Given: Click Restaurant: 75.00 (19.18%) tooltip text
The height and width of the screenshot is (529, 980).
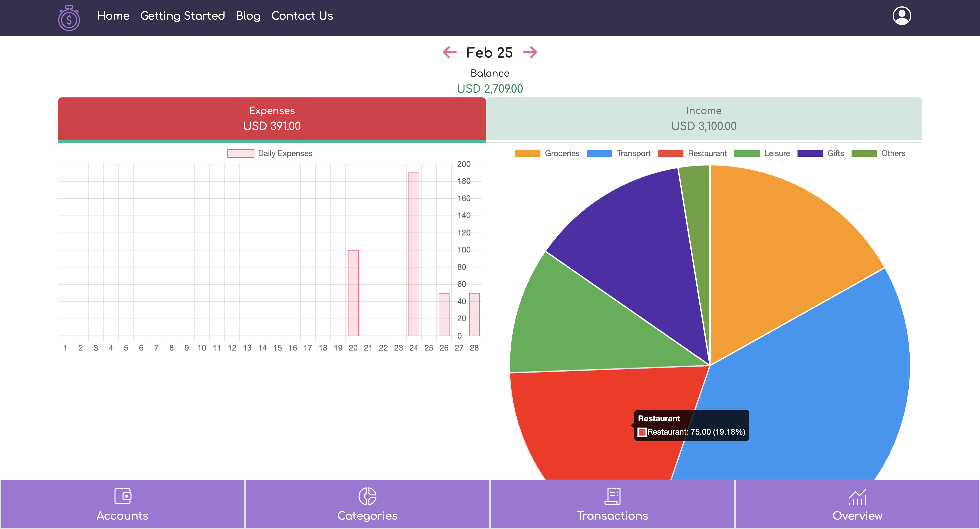Looking at the screenshot, I should tap(696, 432).
